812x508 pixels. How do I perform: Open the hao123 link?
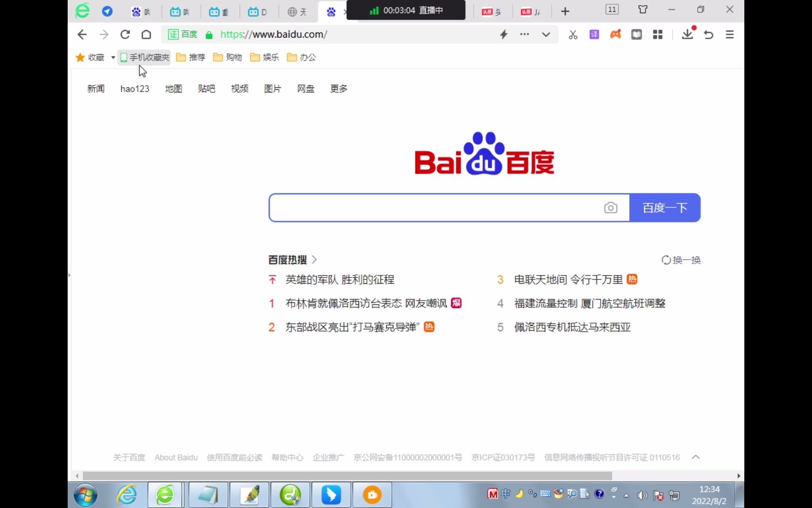[135, 88]
